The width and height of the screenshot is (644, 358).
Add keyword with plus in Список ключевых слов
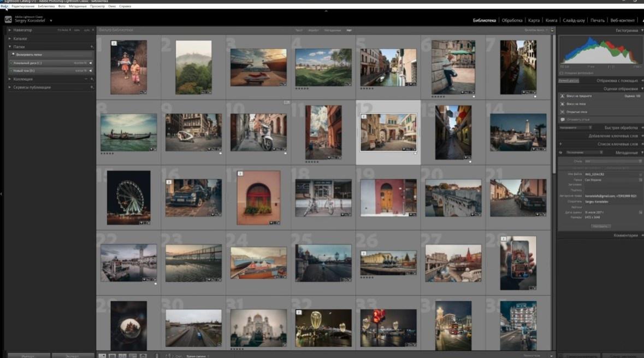point(560,144)
